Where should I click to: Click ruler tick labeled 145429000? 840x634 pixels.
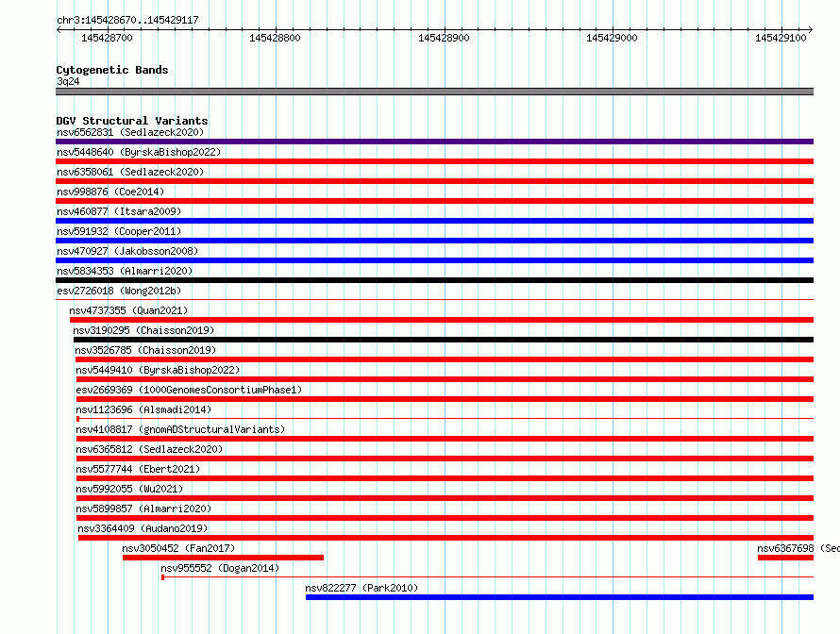(613, 38)
